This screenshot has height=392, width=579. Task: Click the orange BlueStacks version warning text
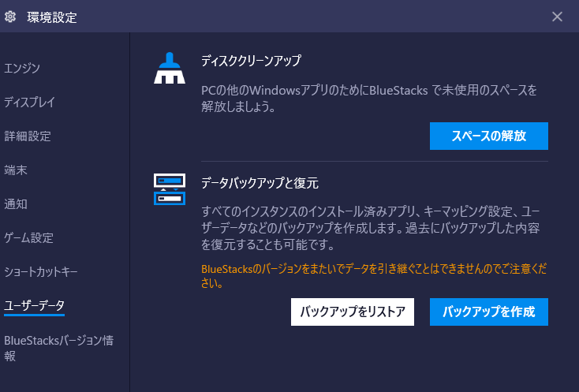coord(374,276)
